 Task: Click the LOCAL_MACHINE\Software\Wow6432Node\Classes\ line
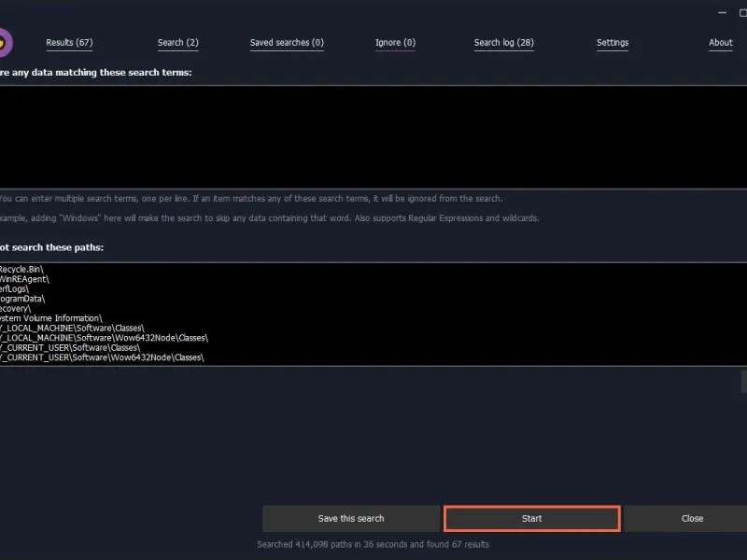click(104, 338)
